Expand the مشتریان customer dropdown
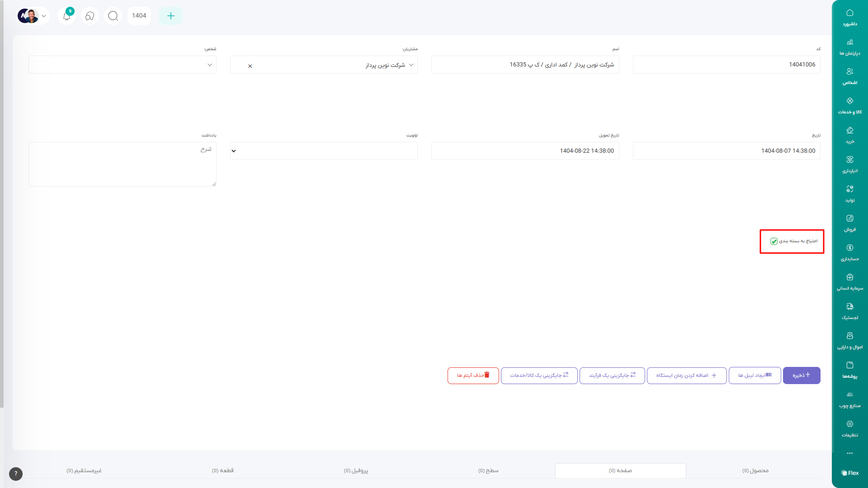 click(x=411, y=65)
